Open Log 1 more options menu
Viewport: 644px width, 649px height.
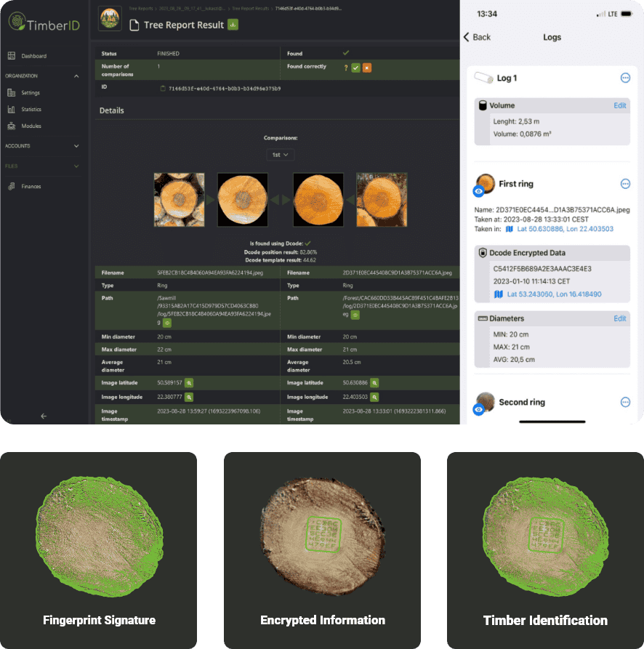tap(625, 78)
